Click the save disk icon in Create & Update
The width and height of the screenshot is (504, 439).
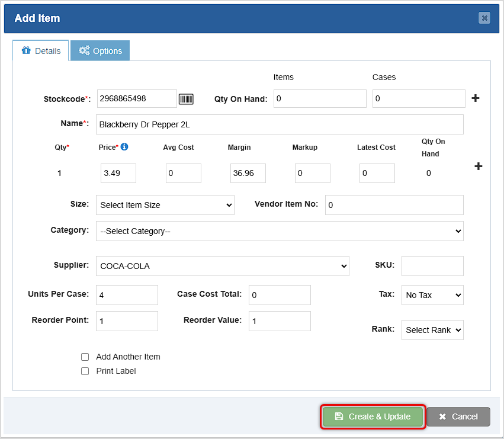338,416
